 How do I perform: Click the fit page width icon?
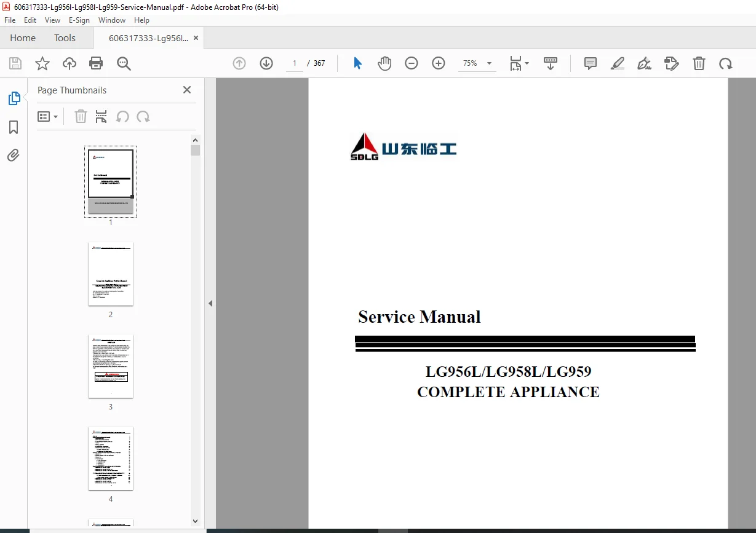(x=515, y=63)
